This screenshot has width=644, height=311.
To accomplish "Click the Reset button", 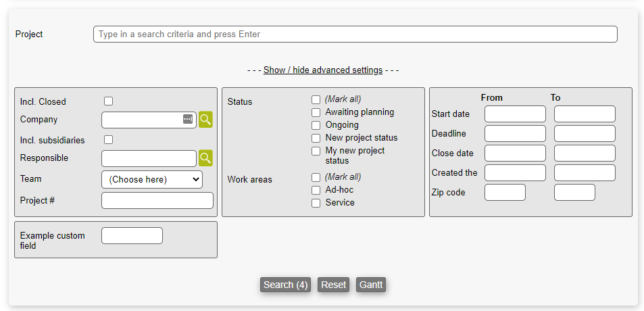I will point(333,285).
